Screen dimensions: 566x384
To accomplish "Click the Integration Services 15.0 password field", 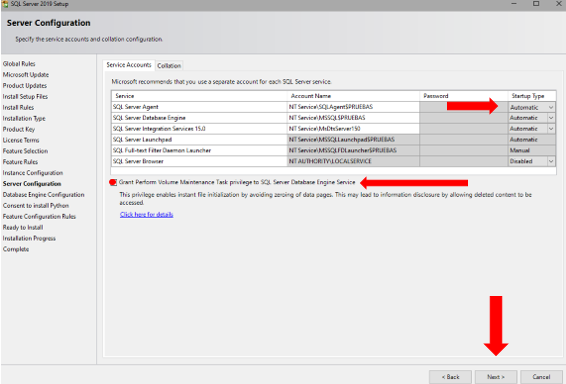I will 463,129.
